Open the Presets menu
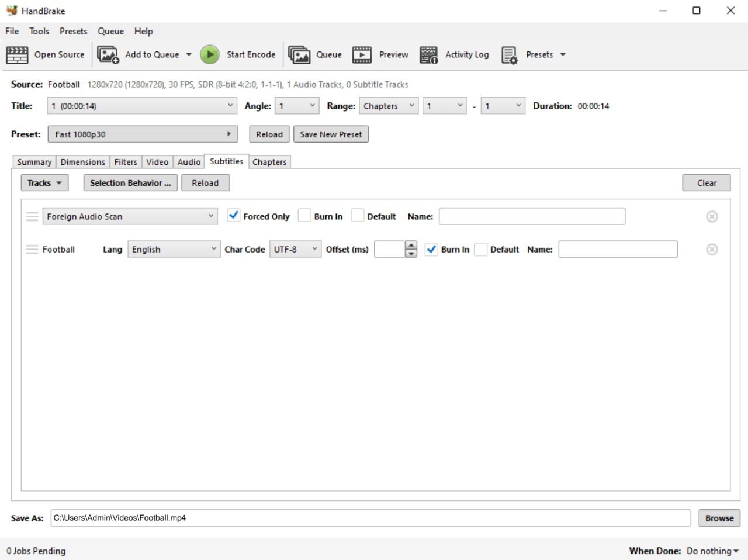748x560 pixels. (x=73, y=31)
